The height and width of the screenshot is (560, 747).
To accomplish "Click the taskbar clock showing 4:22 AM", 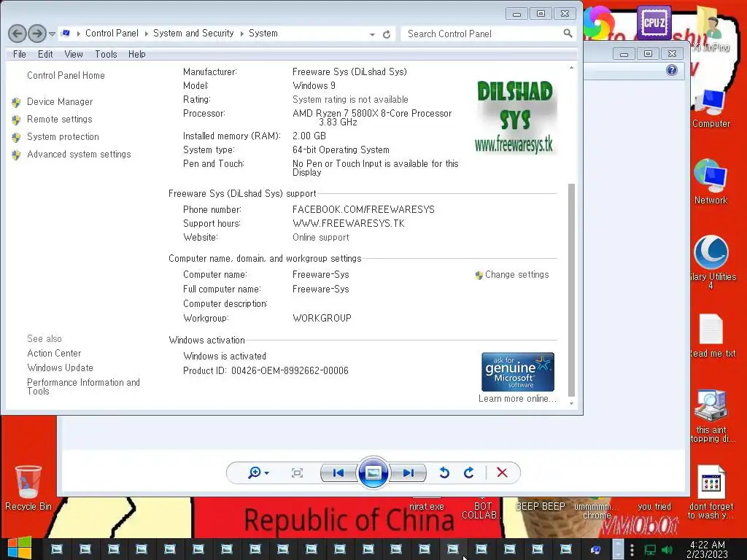I will tap(708, 549).
